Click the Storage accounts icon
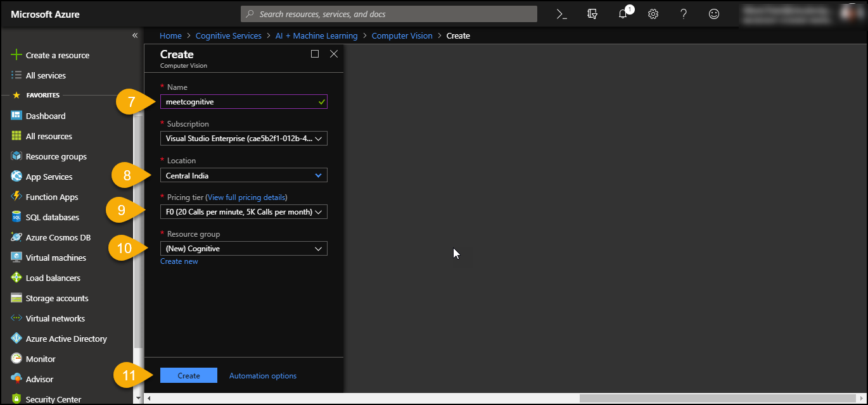The height and width of the screenshot is (405, 868). click(x=16, y=298)
